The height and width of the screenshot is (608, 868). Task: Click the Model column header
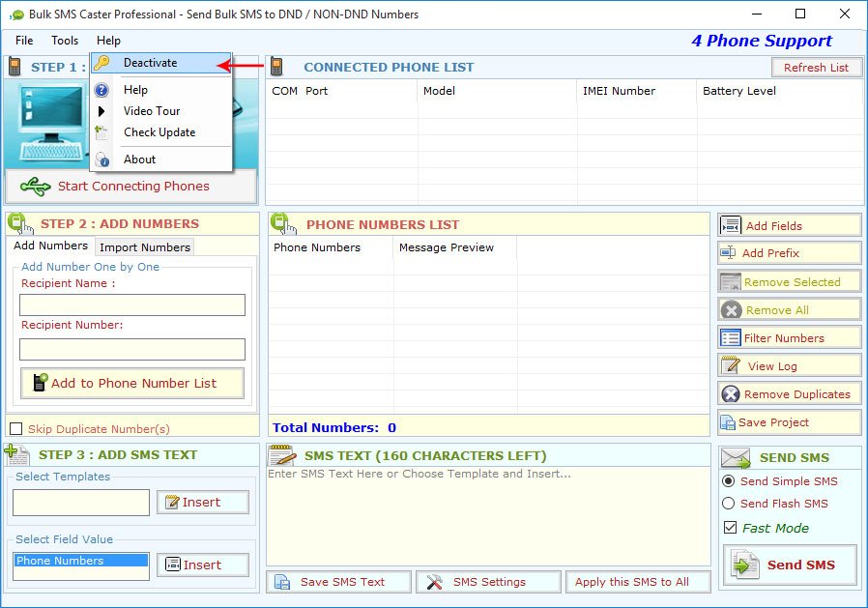point(497,91)
